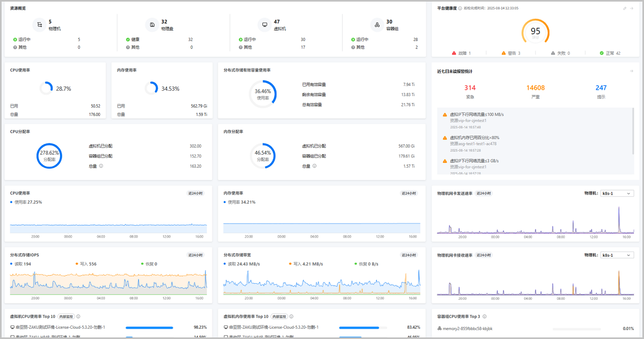Select the 紧急 alarm count 314
644x339 pixels.
[x=470, y=88]
